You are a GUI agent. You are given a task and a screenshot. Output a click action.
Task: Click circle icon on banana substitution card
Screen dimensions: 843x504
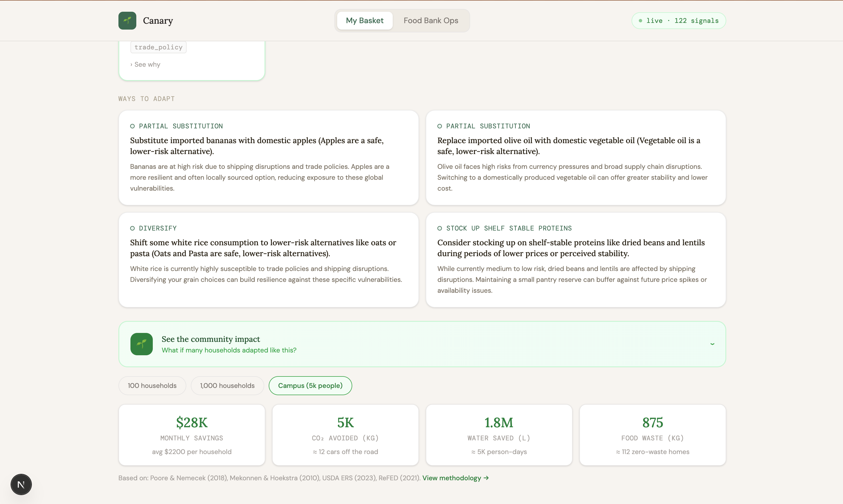pyautogui.click(x=132, y=126)
